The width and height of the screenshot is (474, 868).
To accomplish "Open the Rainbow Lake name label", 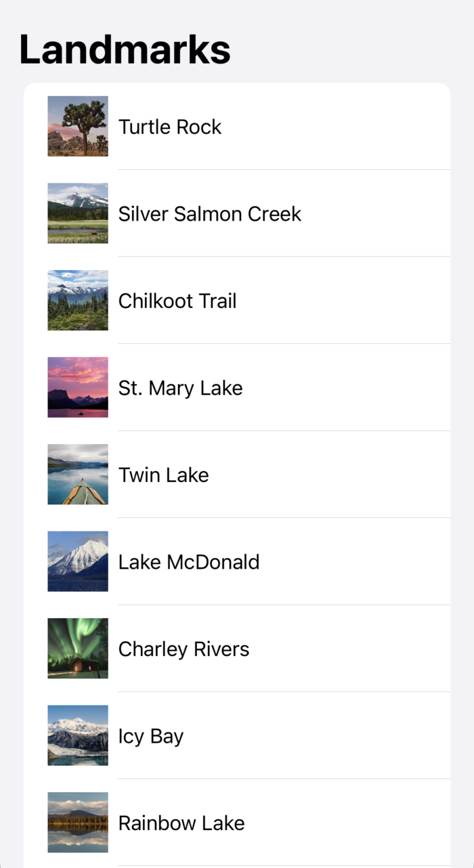I will point(181,823).
